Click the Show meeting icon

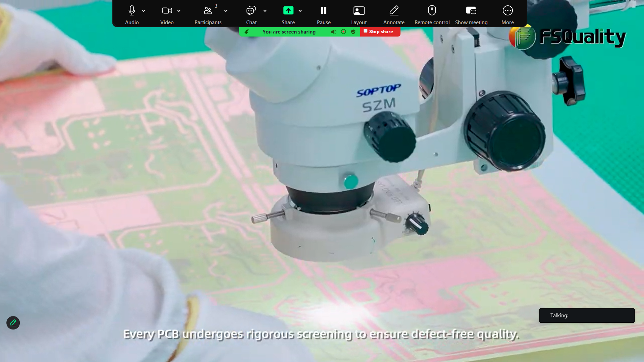pyautogui.click(x=471, y=11)
